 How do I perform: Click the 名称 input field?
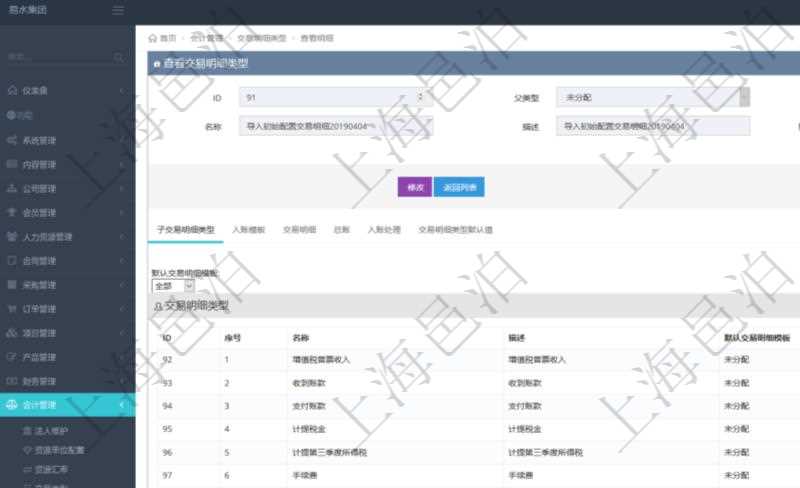(x=336, y=126)
